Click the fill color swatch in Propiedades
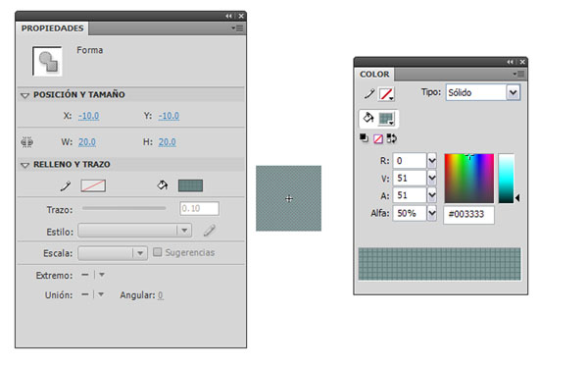588x368 pixels. pyautogui.click(x=190, y=185)
